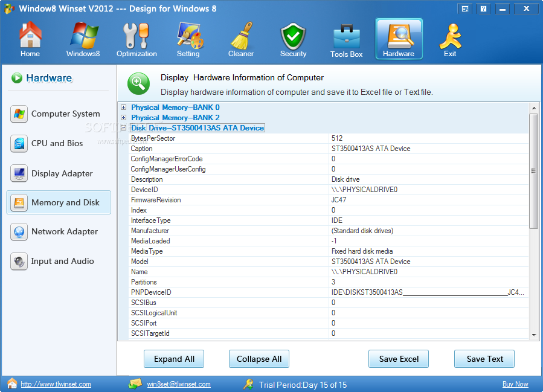Screen dimensions: 543x392
Task: Click the Save Text button
Action: click(x=484, y=359)
